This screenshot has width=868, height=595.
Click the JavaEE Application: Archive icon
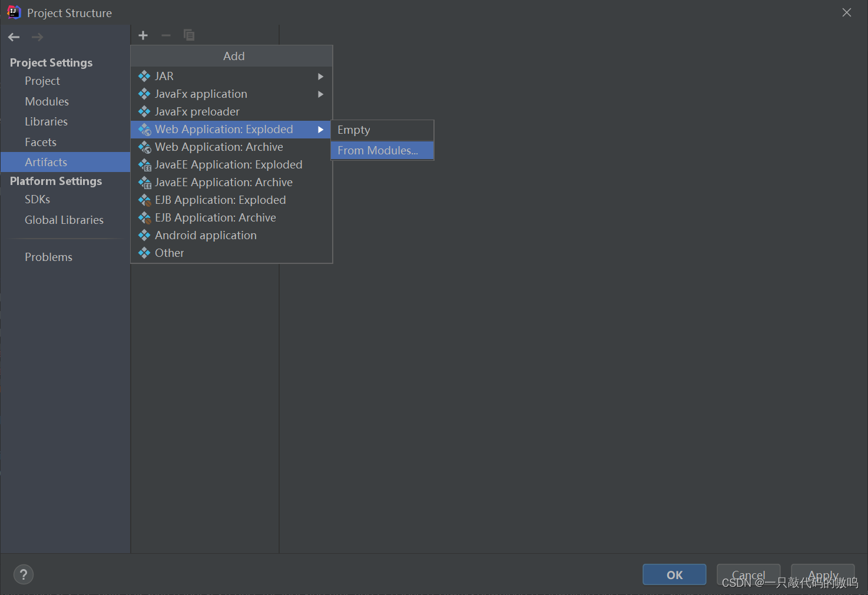point(145,183)
